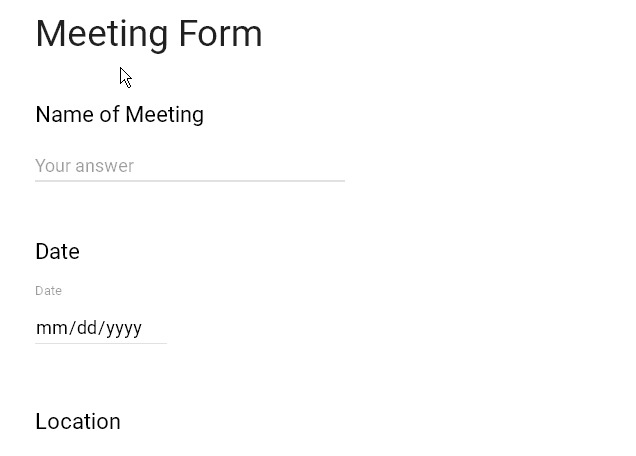This screenshot has height=456, width=636.
Task: Click the word 'Name' in first question
Action: [64, 115]
